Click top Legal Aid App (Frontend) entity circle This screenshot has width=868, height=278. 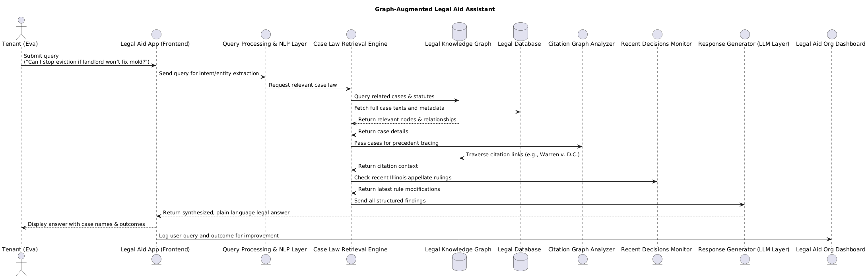pyautogui.click(x=156, y=35)
